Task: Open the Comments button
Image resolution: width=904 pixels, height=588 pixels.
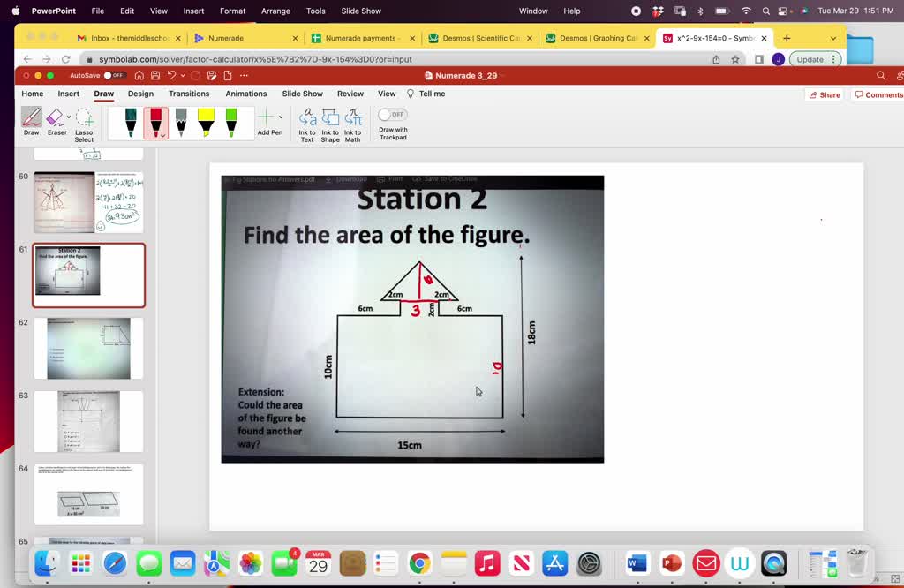Action: tap(878, 94)
